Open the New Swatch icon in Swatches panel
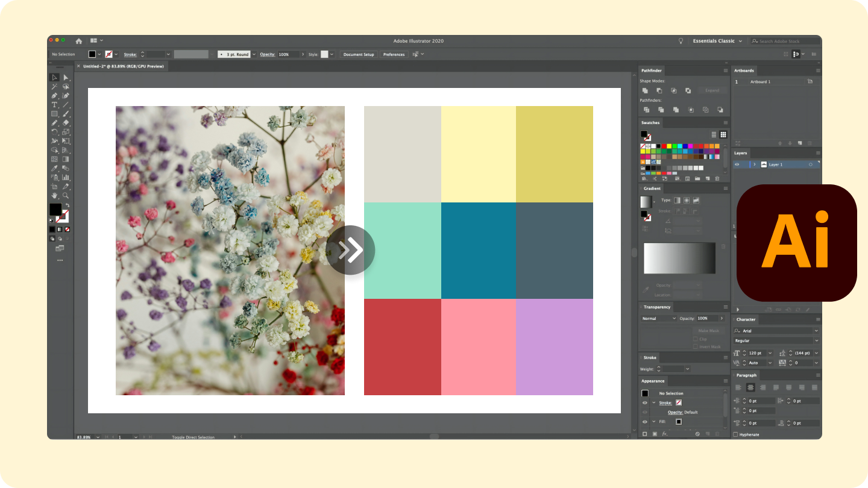 (708, 178)
